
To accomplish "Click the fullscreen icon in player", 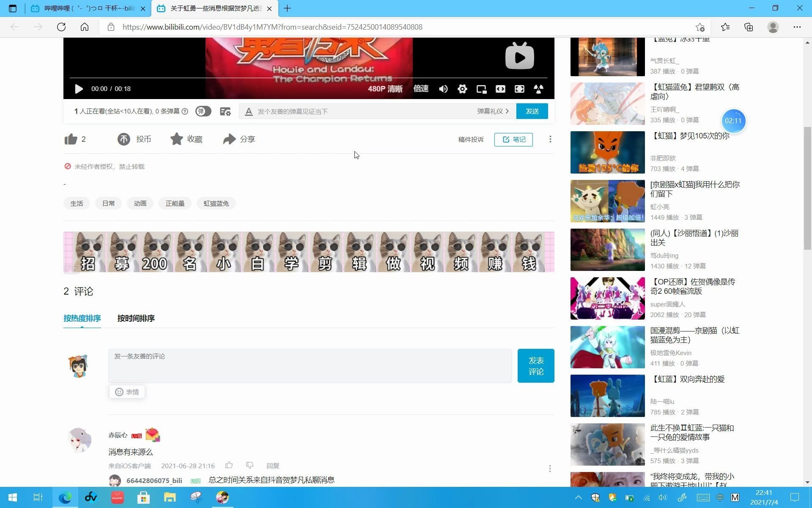I will [519, 89].
